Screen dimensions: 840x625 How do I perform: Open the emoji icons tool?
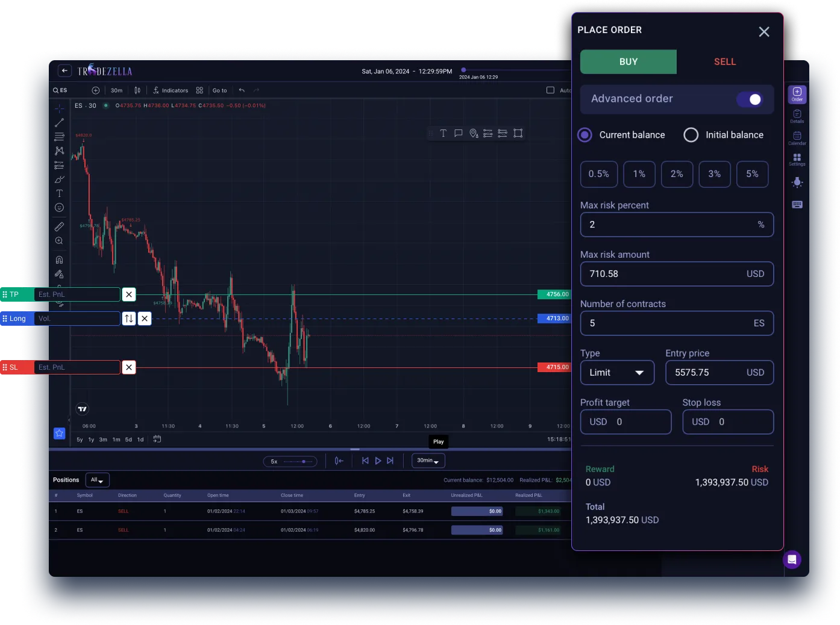59,208
